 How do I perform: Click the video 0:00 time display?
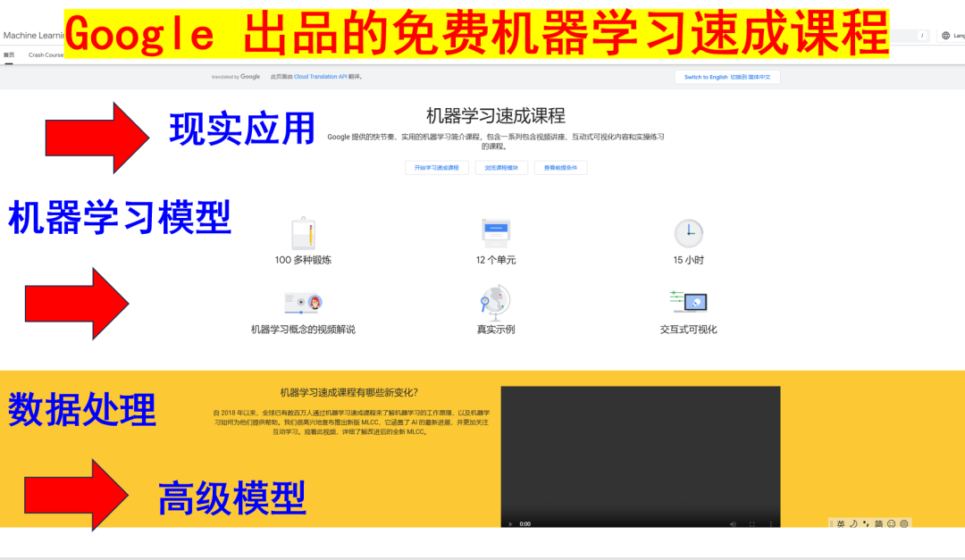[x=525, y=524]
